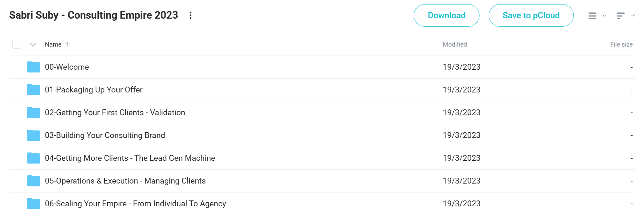Open 04-Getting More Clients - The Lead Gen Machine
Viewport: 644px width, 217px height.
point(130,158)
